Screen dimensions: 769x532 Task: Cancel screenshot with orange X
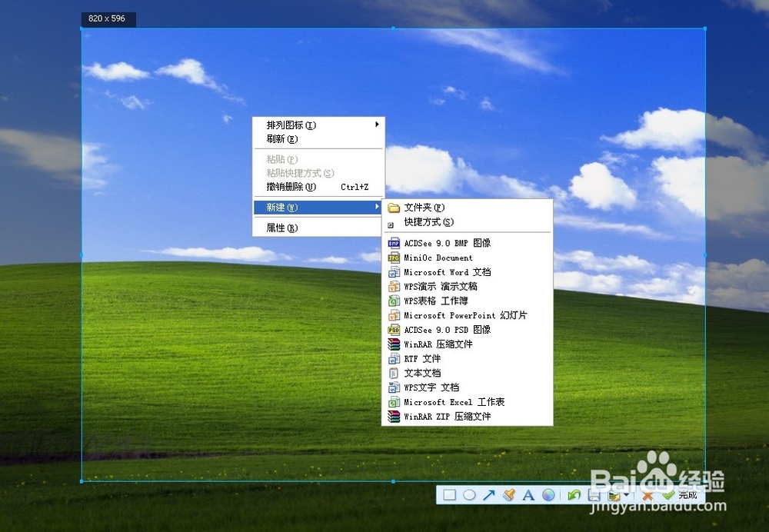click(x=647, y=495)
